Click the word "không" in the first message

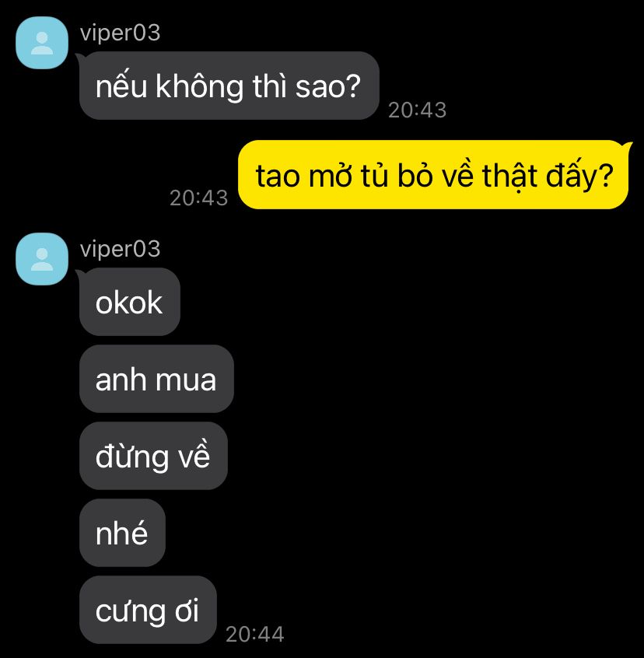[199, 86]
